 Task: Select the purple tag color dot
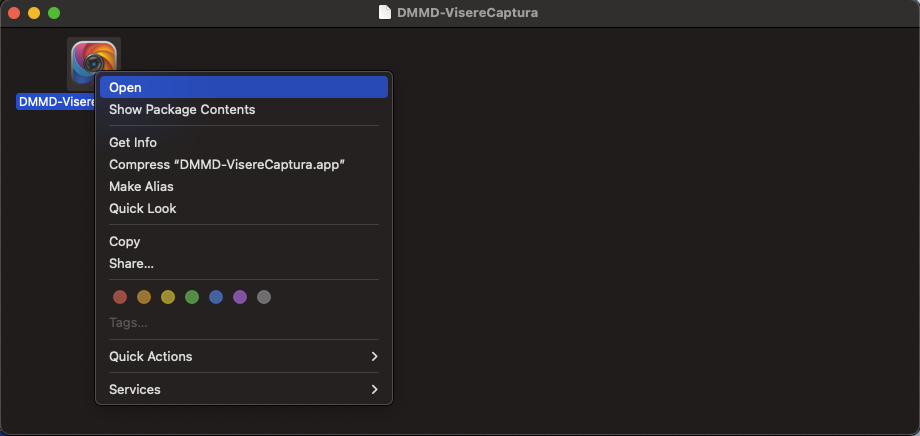(240, 297)
